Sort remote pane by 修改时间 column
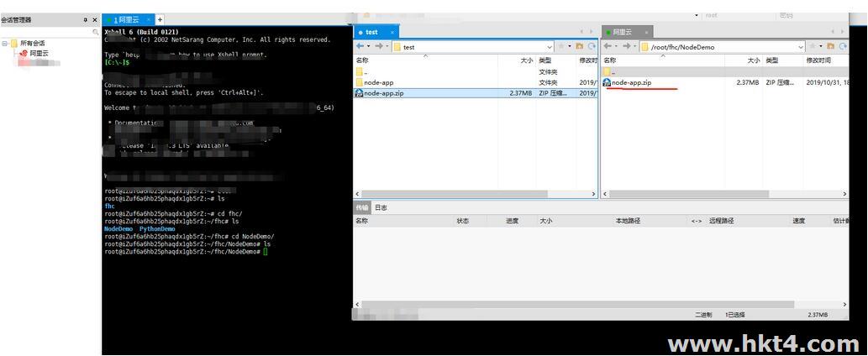This screenshot has width=868, height=356. 825,60
